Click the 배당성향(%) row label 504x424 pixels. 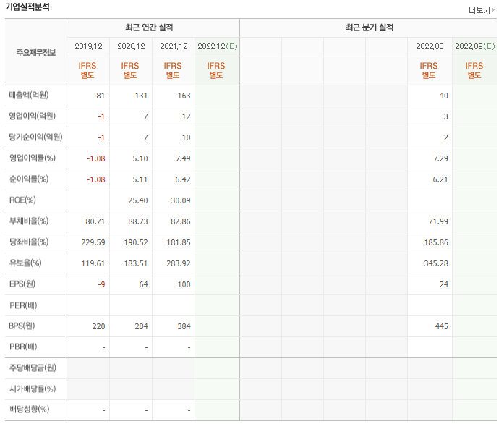pos(29,410)
